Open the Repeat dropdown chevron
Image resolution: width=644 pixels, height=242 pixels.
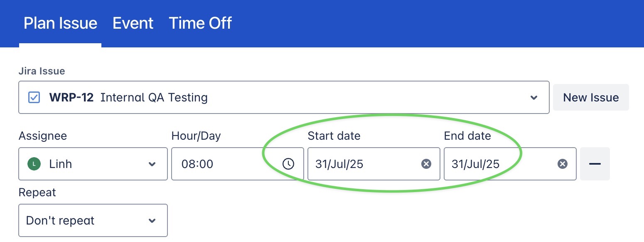click(152, 220)
